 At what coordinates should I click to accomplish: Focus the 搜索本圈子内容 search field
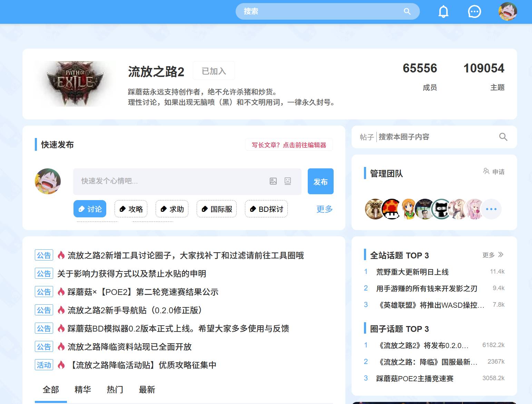[x=437, y=137]
